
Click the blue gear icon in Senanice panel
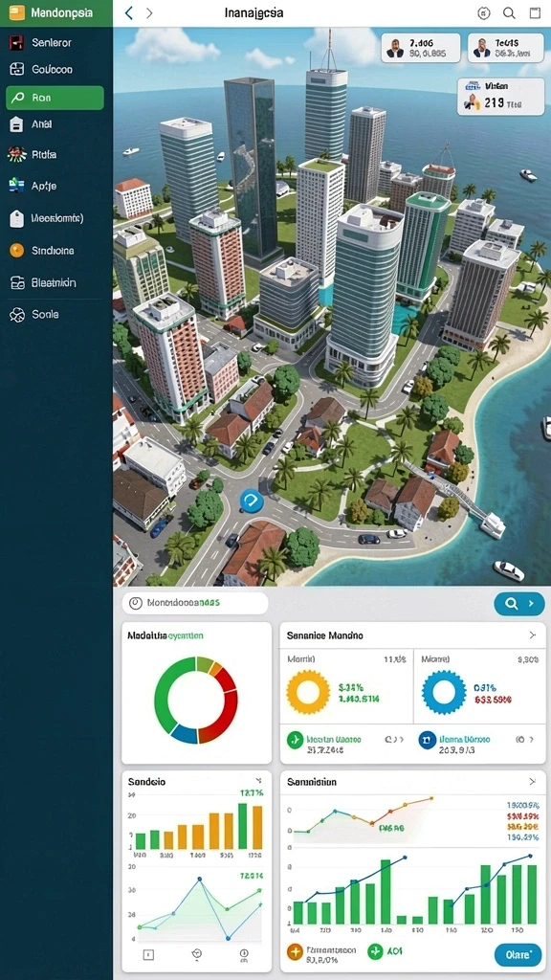coord(444,692)
